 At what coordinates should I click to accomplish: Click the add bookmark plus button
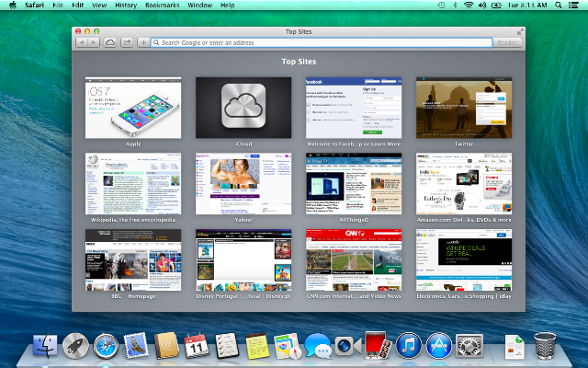(143, 43)
